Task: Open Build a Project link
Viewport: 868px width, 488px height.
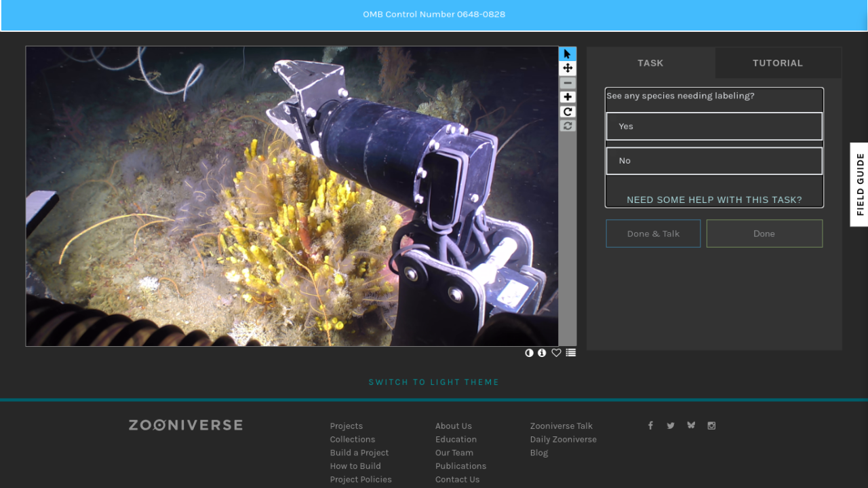Action: (x=359, y=453)
